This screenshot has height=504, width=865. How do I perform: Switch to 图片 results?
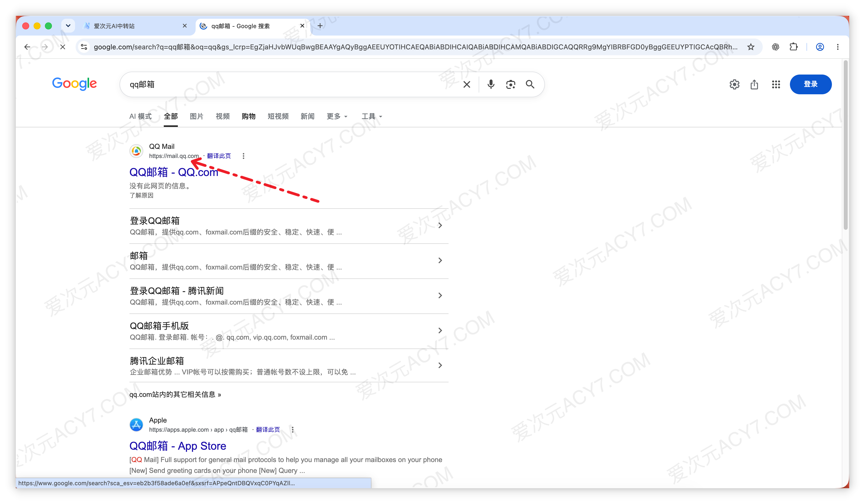[x=197, y=116]
